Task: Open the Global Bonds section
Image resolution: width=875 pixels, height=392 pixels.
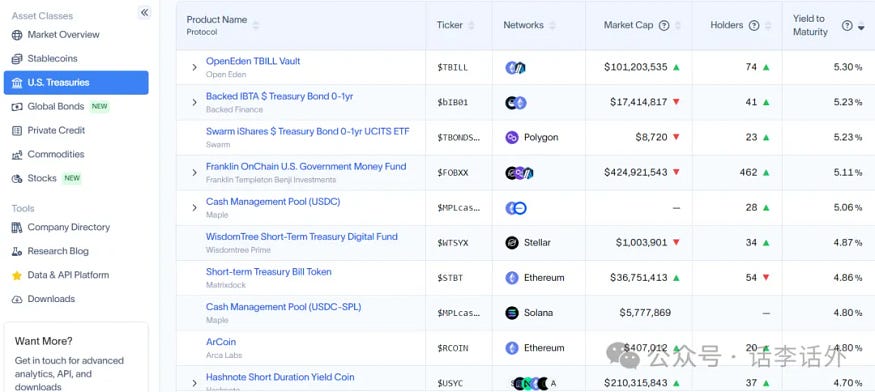Action: 56,106
